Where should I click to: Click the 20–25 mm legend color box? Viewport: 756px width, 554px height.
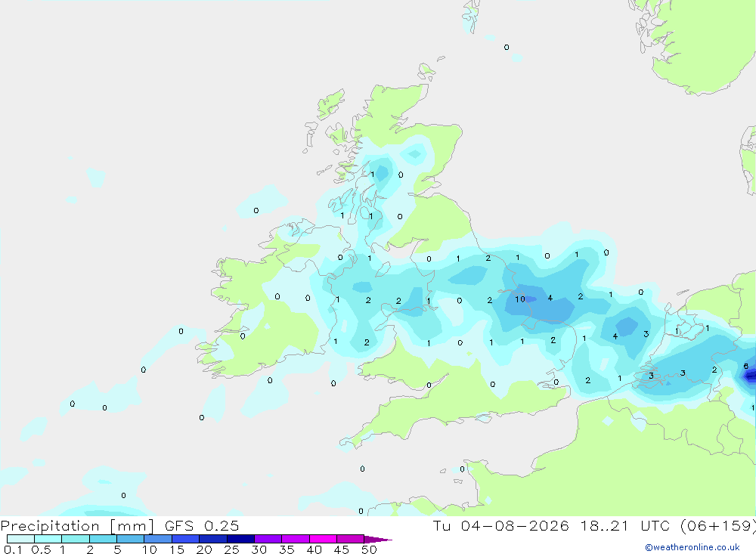tap(213, 539)
